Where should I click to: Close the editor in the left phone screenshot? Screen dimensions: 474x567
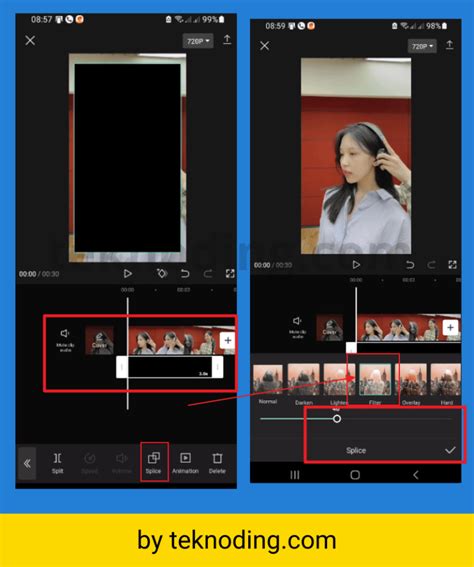tap(30, 40)
